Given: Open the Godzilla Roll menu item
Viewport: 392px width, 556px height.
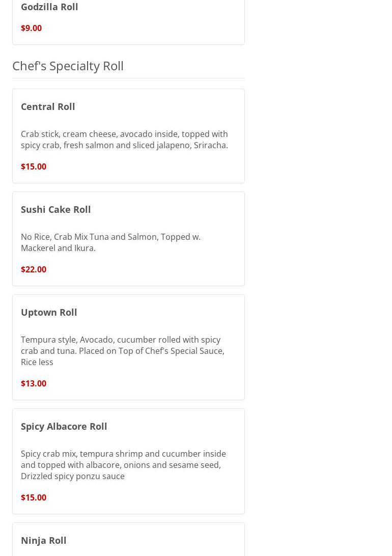Looking at the screenshot, I should 49,7.
